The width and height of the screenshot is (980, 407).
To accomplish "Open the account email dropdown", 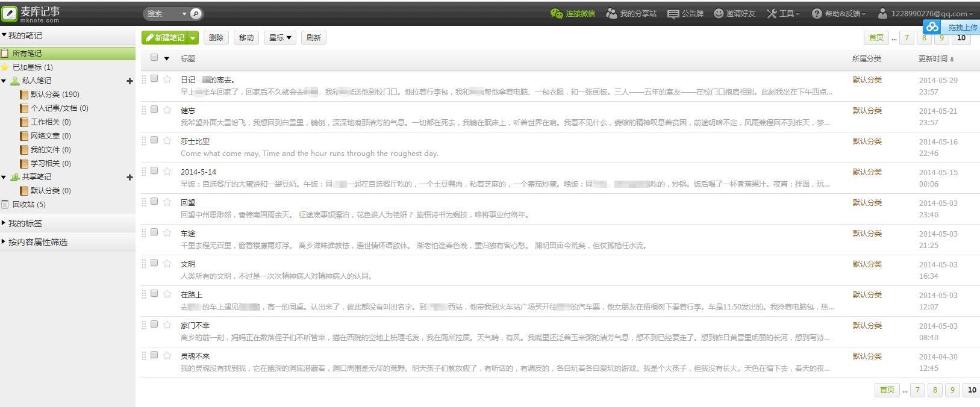I will coord(926,13).
